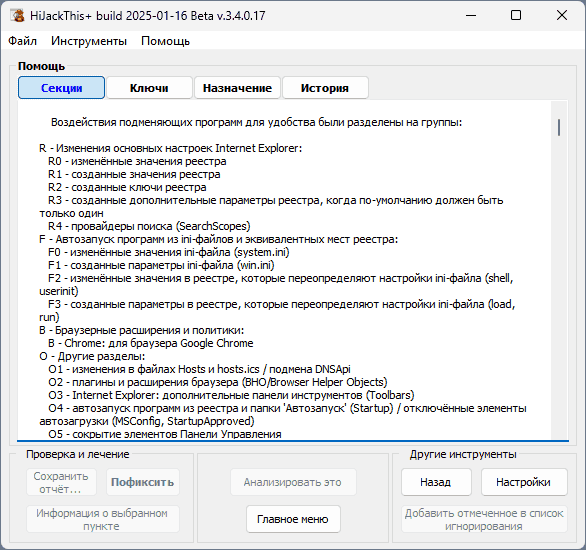This screenshot has height=550, width=586.
Task: Click heading 'R - Изменения основных настроек Internet Explorer'
Action: point(170,148)
